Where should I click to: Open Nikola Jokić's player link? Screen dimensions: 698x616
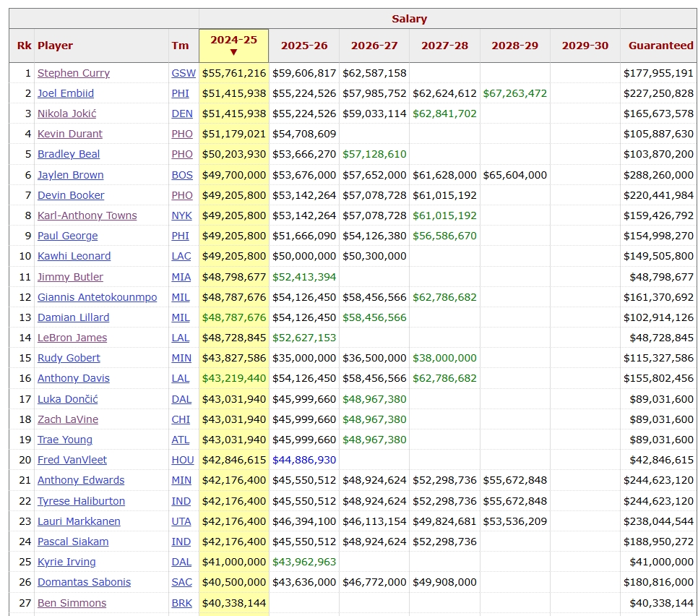point(66,114)
